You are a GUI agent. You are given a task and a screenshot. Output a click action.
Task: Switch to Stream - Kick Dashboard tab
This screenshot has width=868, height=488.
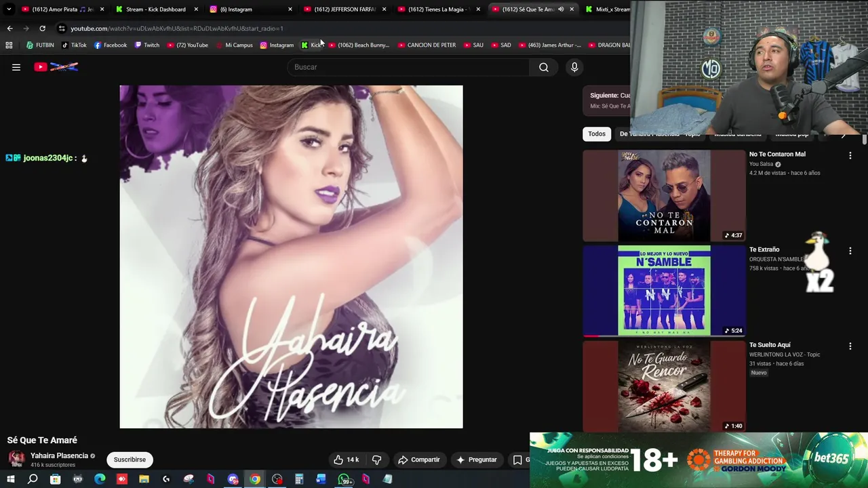tap(156, 9)
